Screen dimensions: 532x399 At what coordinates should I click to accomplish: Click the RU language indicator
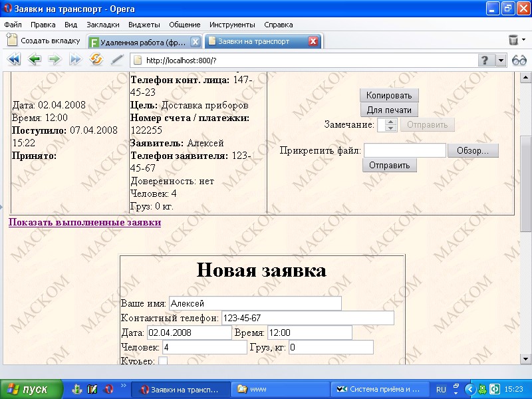pyautogui.click(x=441, y=389)
